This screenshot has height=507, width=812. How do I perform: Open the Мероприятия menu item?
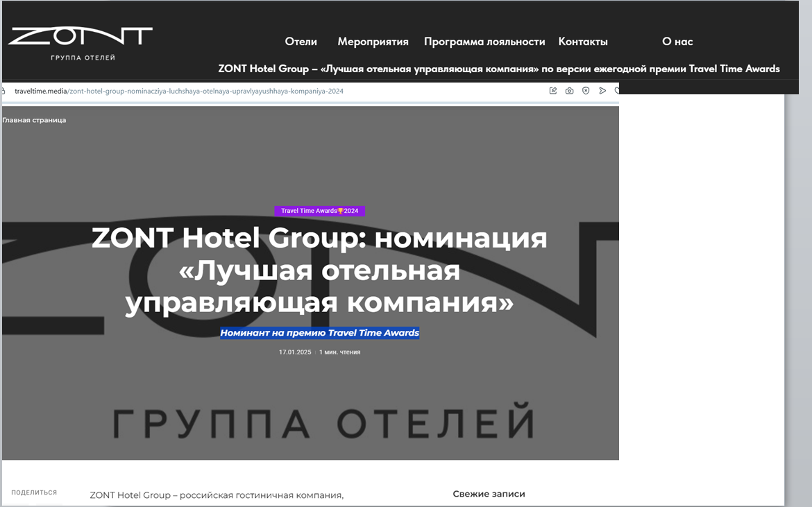[373, 42]
